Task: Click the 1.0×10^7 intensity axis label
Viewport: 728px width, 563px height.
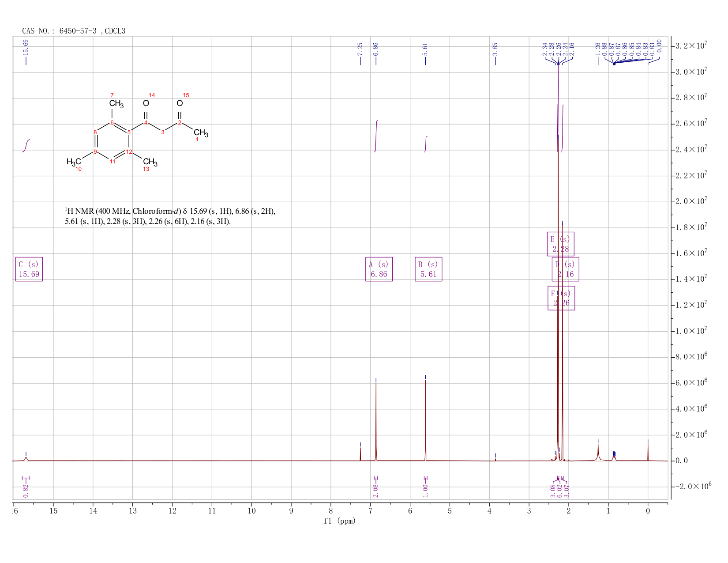Action: 691,331
